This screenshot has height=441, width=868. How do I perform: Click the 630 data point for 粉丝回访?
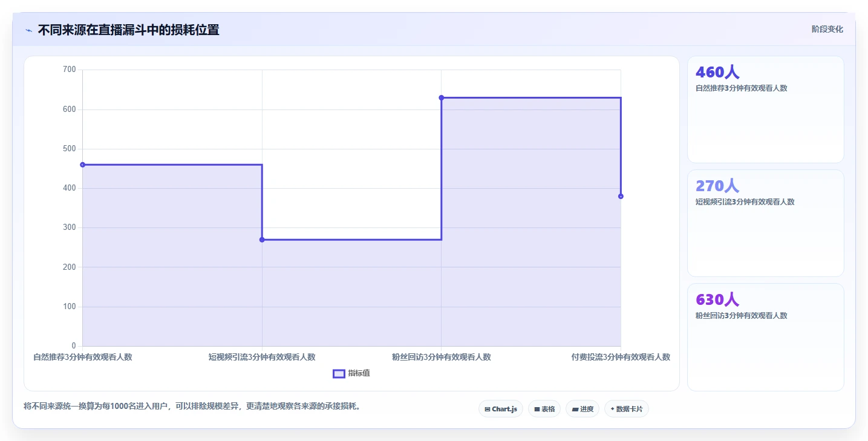[442, 97]
